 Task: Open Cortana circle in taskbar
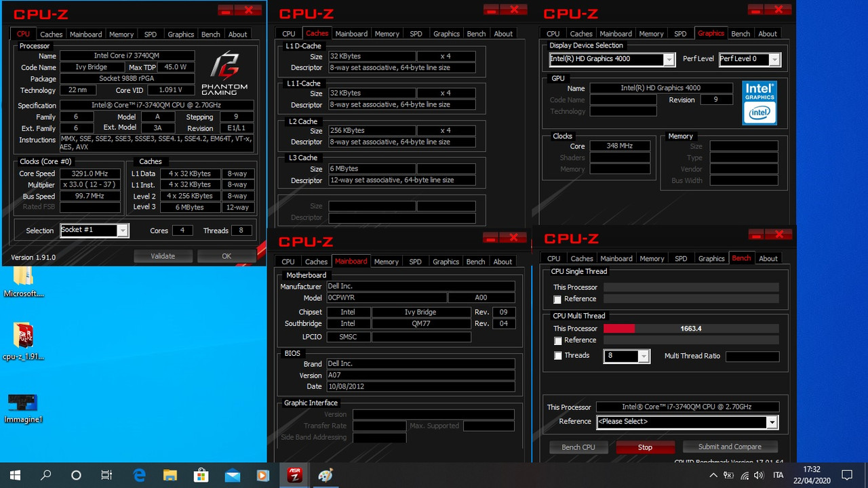pyautogui.click(x=76, y=475)
